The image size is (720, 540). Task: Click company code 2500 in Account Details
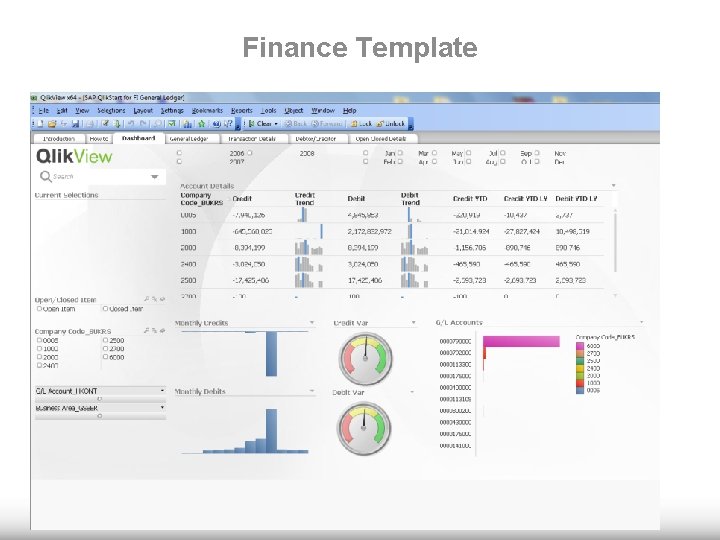click(188, 280)
